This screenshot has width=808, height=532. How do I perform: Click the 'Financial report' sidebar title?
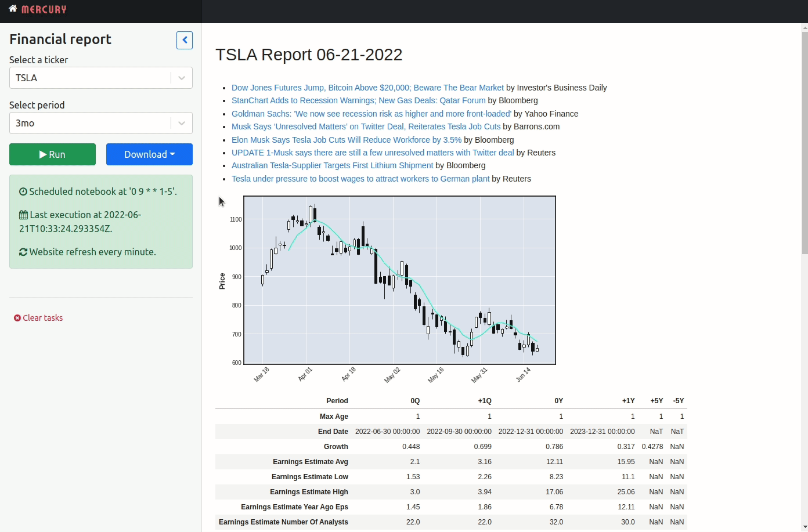pos(60,39)
